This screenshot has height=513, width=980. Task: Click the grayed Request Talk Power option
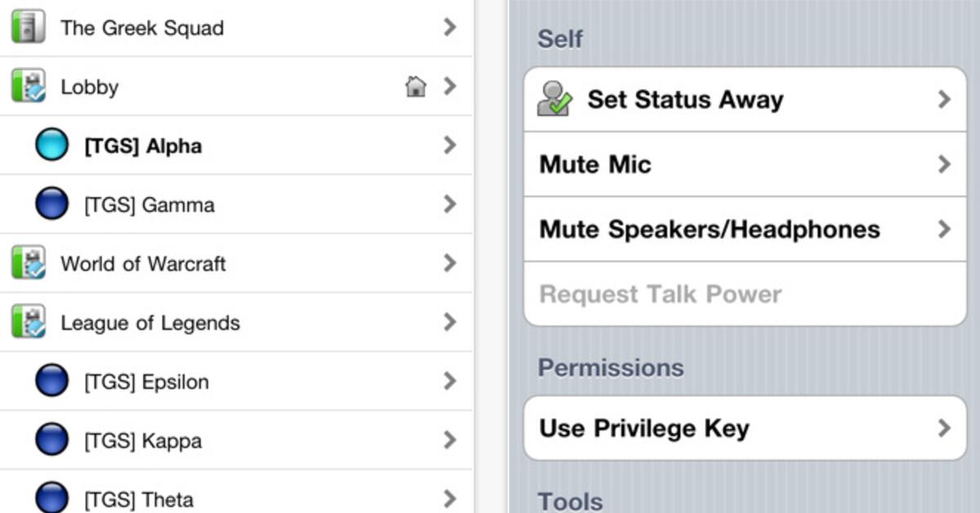[x=743, y=294]
